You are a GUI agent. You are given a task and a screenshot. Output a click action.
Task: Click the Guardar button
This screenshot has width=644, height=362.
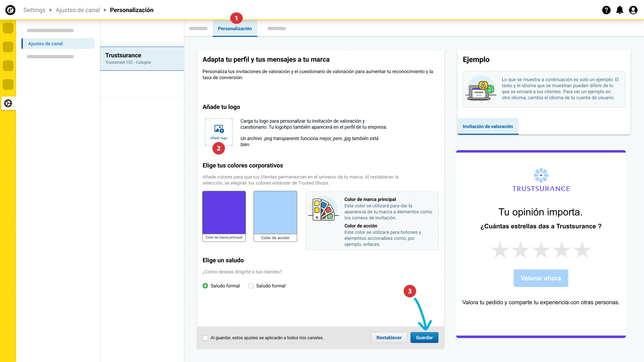(x=424, y=338)
